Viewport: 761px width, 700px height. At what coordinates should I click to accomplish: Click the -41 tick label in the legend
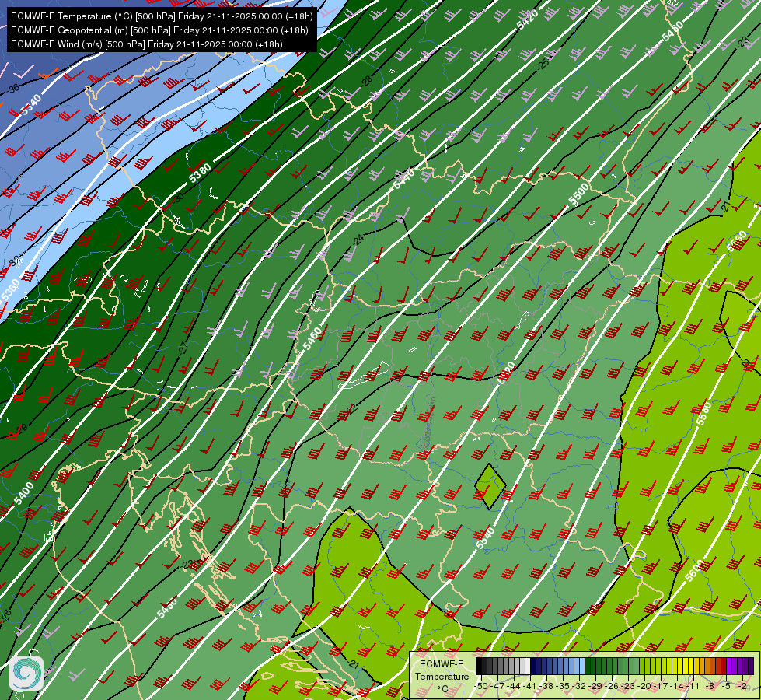(x=530, y=686)
